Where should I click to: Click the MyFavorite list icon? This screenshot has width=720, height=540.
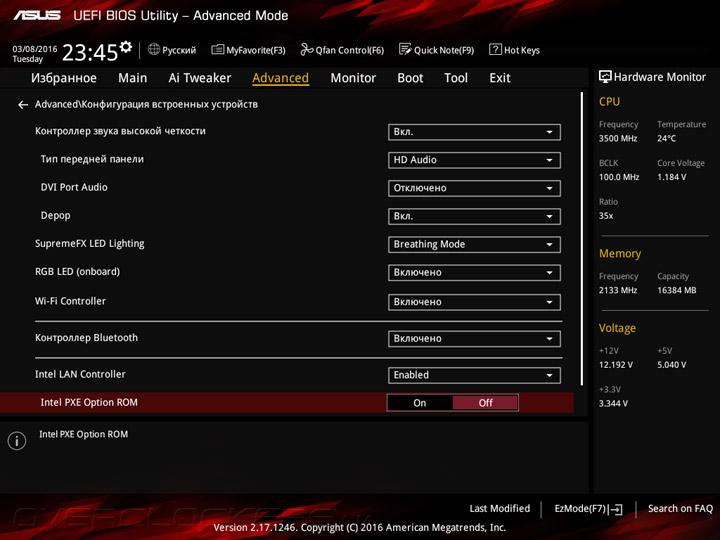[218, 50]
